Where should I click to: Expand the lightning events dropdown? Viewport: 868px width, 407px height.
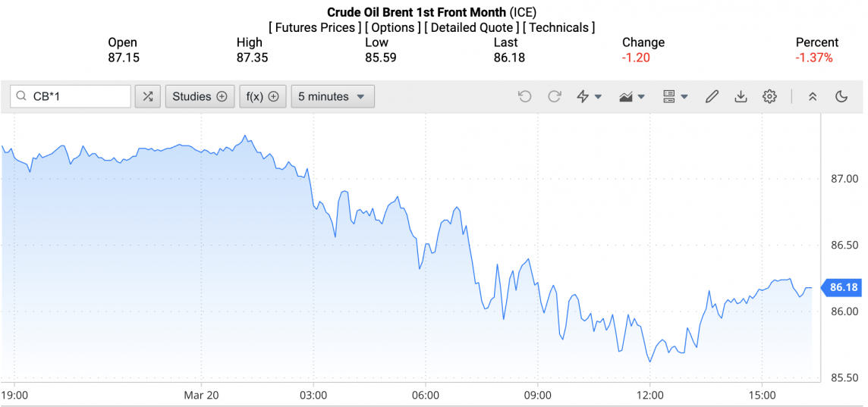pos(589,96)
